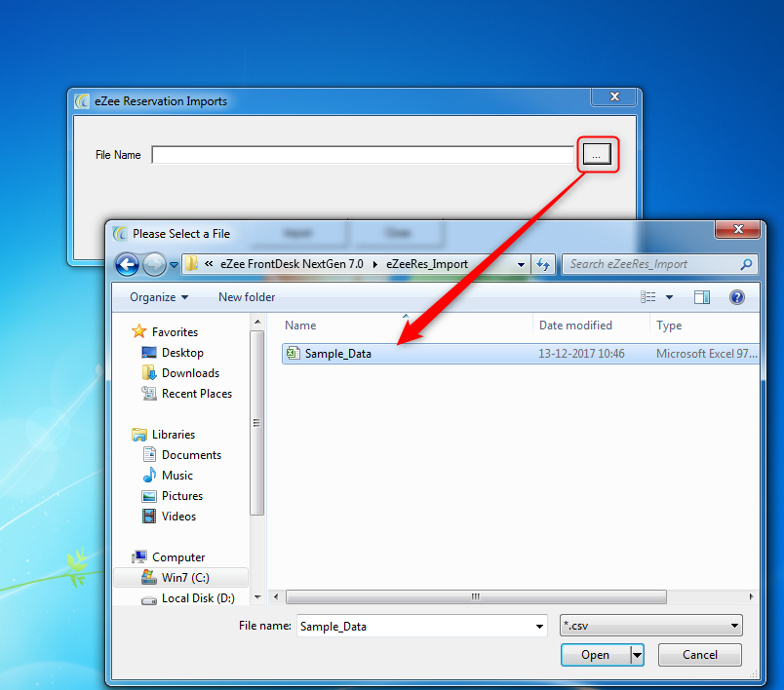
Task: Click the Open button
Action: 595,655
